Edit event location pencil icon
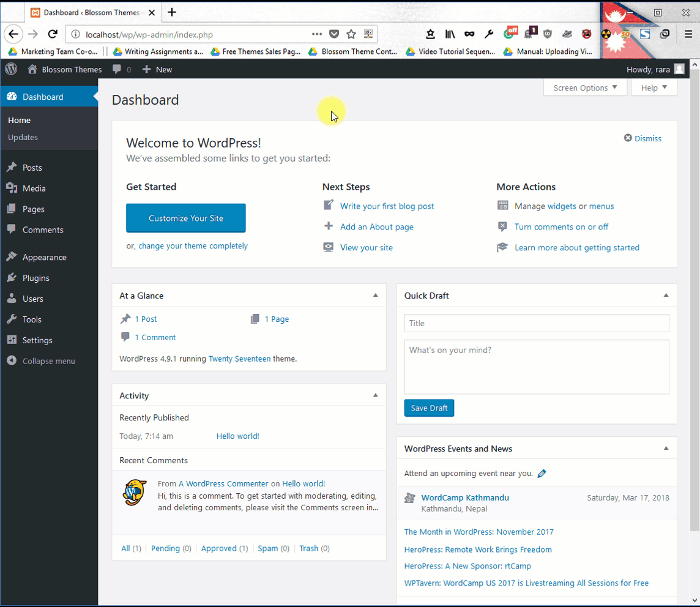Viewport: 700px width, 607px height. [542, 474]
